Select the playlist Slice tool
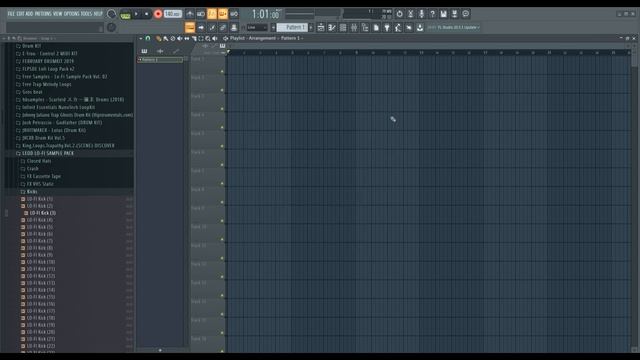 click(194, 38)
